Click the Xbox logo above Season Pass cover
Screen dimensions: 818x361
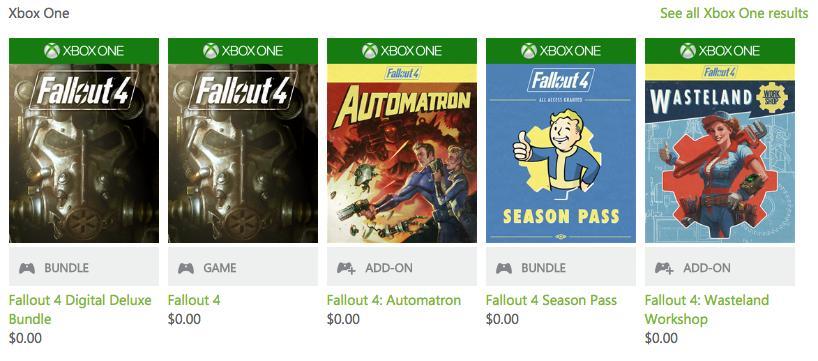tap(528, 51)
